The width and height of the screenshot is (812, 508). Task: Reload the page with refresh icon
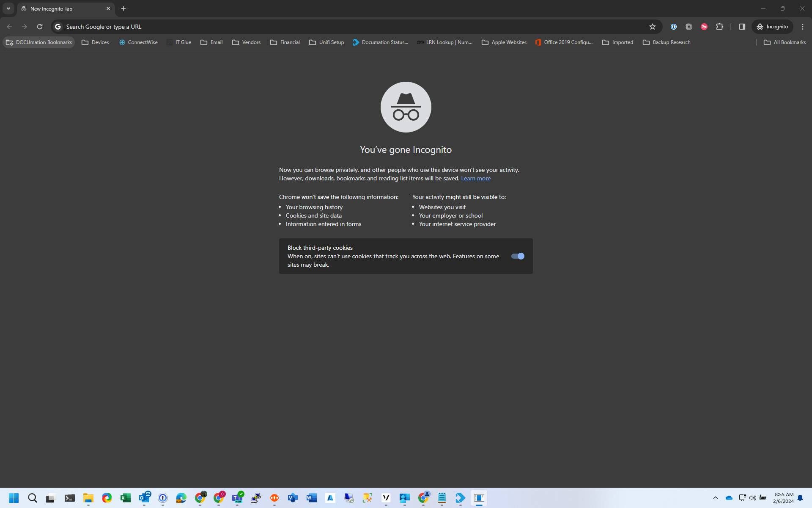point(40,27)
